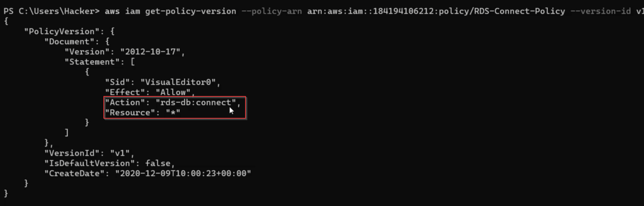Click the 2020-12-09 creation timestamp value

click(x=183, y=174)
